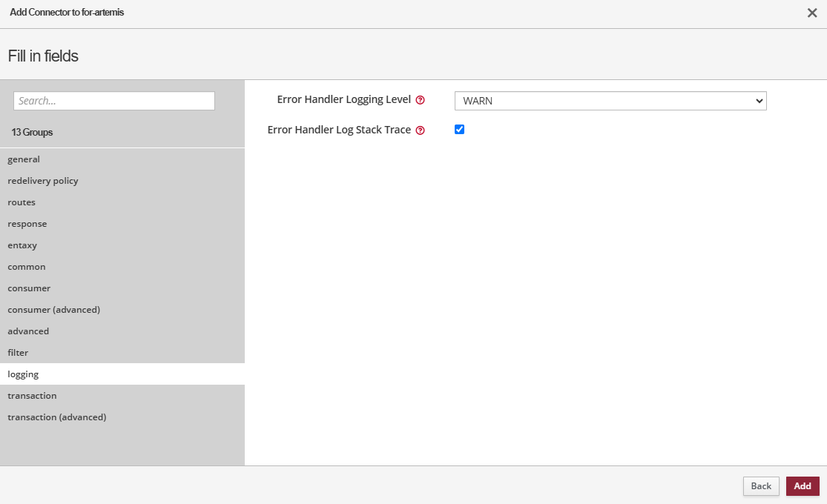This screenshot has width=827, height=504.
Task: Click help icon beside Error Handler Log Stack Trace
Action: [x=421, y=130]
